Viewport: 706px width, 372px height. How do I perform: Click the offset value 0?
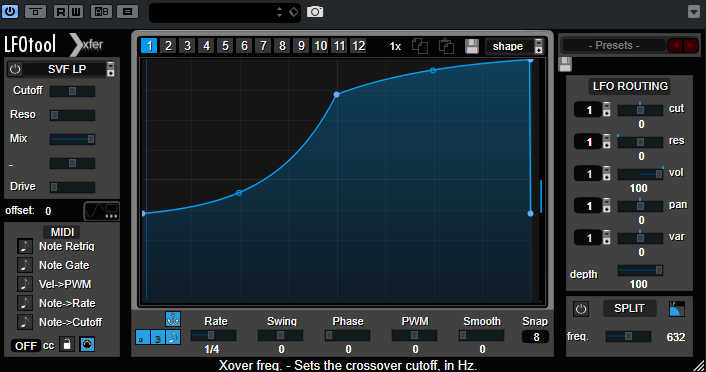(x=48, y=211)
